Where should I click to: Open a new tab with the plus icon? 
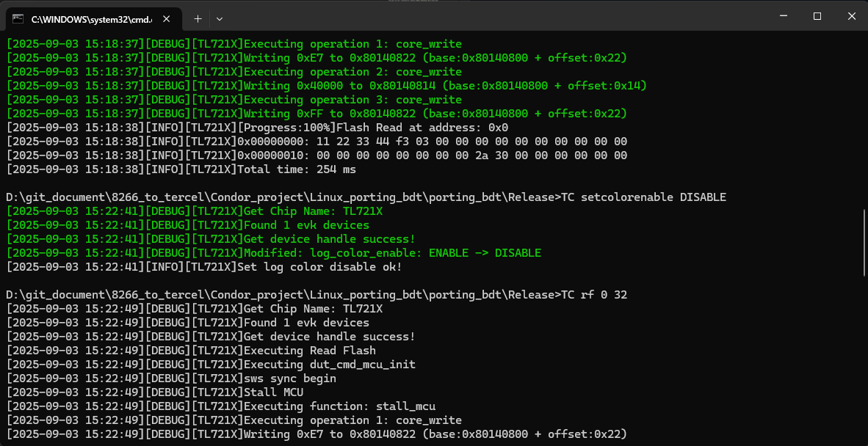(197, 18)
